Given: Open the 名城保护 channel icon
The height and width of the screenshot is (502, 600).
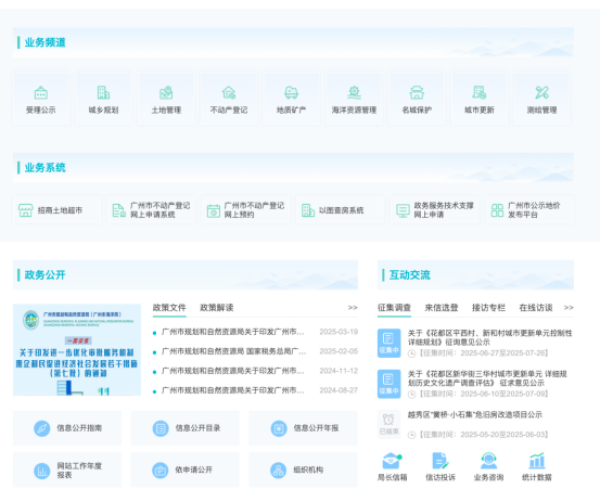Looking at the screenshot, I should [x=416, y=93].
